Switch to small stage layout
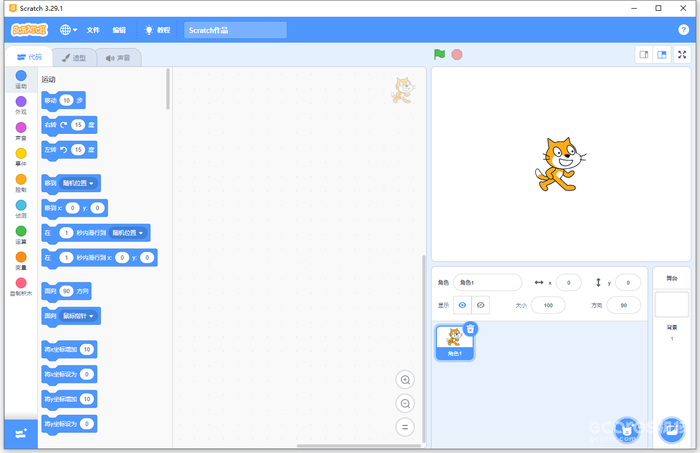Screen dimensions: 700x453 pos(645,54)
